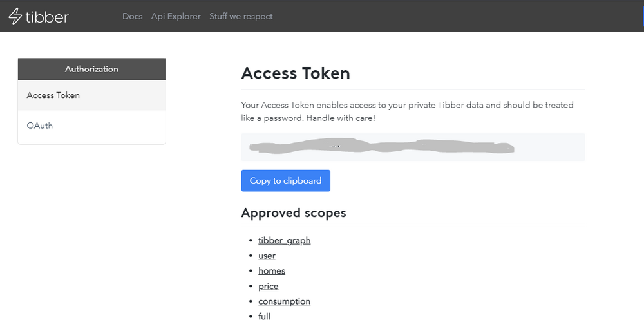Click the access token description paragraph
This screenshot has height=320, width=644.
[x=407, y=111]
